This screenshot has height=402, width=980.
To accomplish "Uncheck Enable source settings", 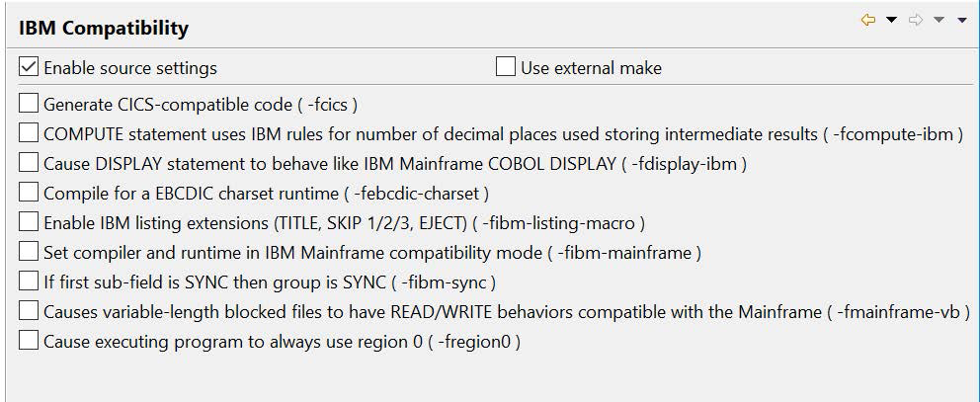I will (x=29, y=68).
